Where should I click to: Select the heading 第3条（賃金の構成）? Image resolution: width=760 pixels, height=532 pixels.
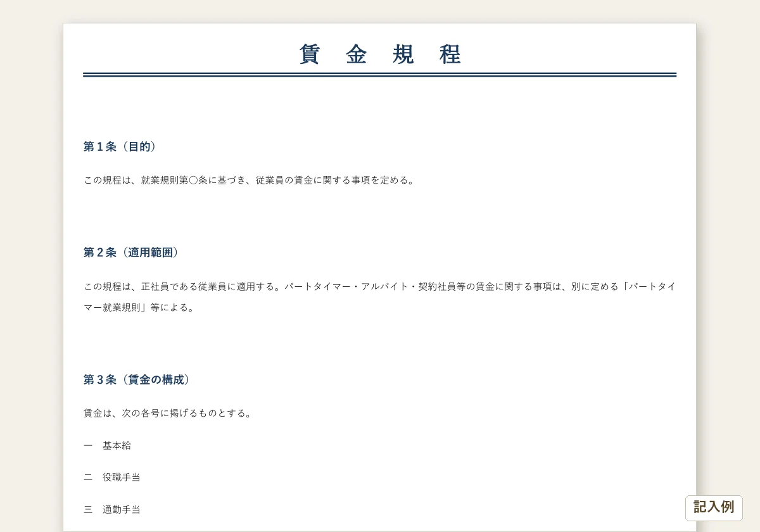pyautogui.click(x=137, y=379)
